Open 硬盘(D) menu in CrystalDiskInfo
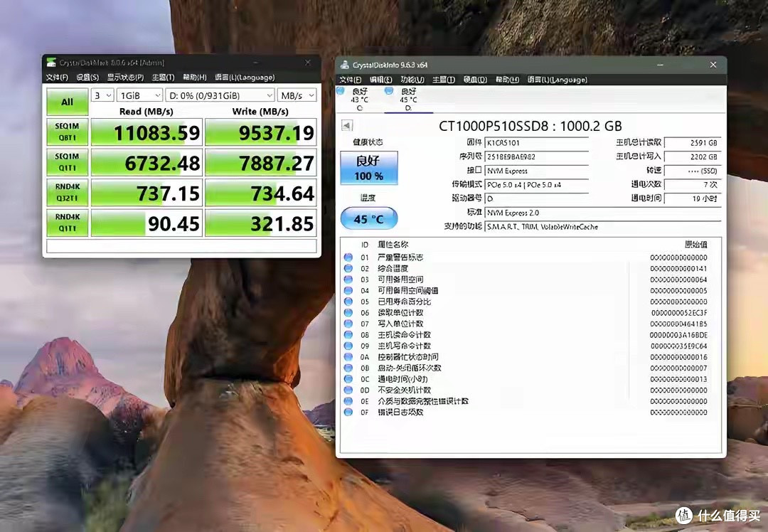 point(476,80)
